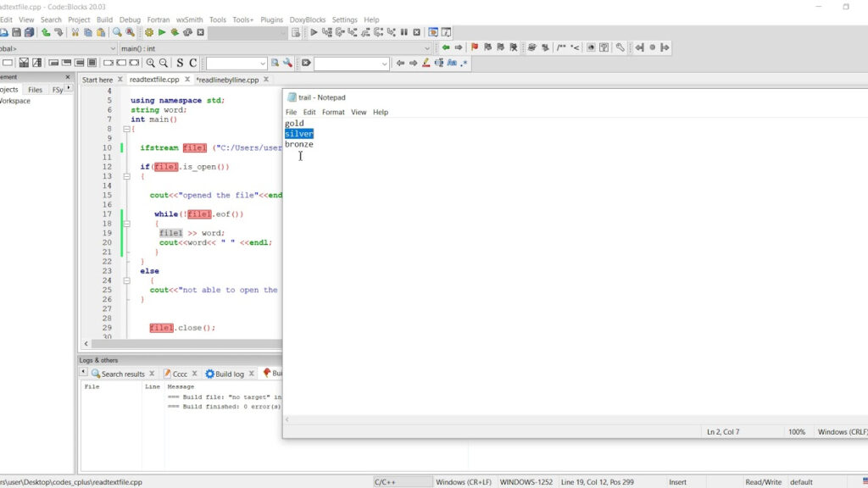Jump forward using right arrow icon

point(459,47)
